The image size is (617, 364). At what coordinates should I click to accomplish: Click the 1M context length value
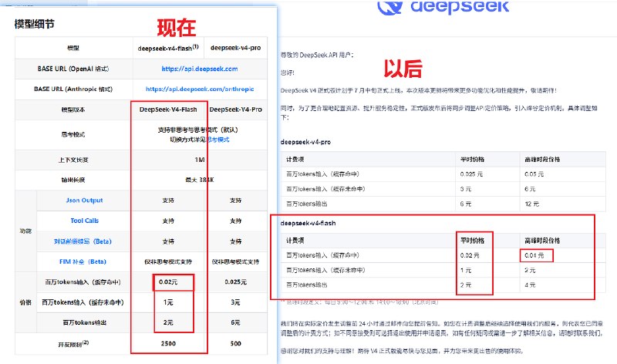click(200, 160)
